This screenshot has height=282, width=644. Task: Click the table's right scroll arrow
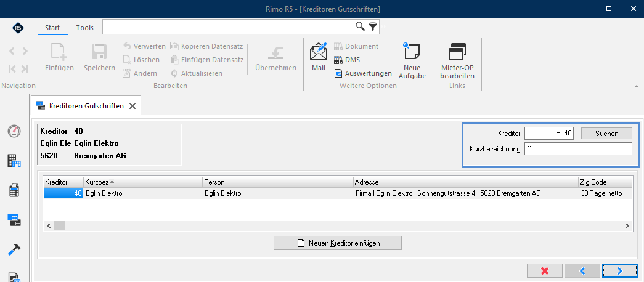(x=627, y=225)
